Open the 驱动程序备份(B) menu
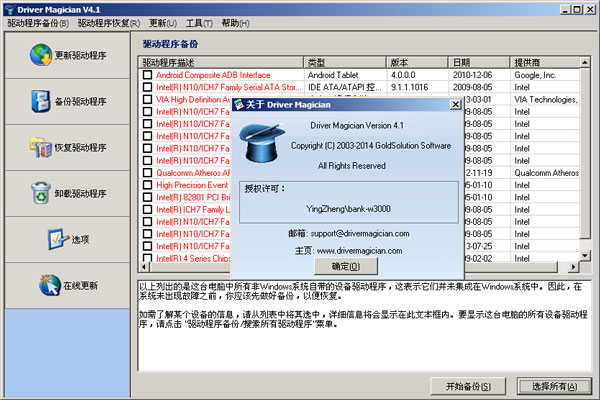Screen dimensions: 600x400 [38, 23]
